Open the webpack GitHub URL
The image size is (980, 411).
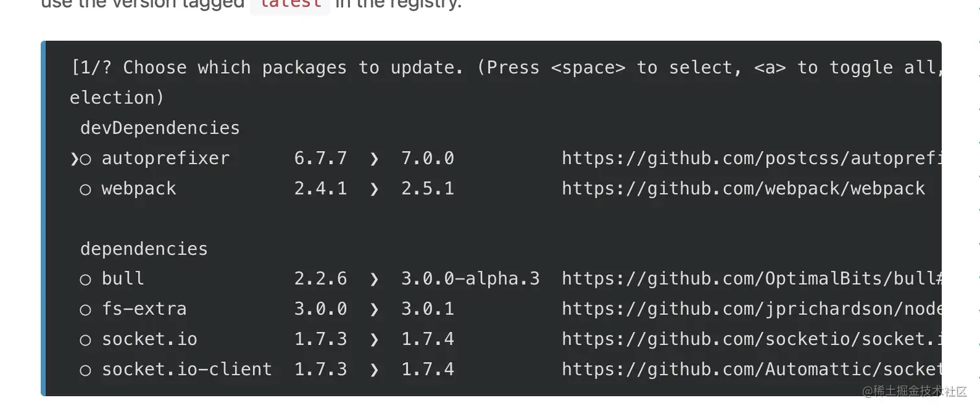pyautogui.click(x=743, y=189)
